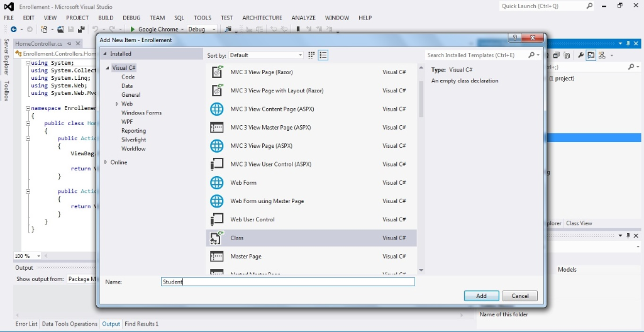Open the Sort by dropdown
The image size is (644, 332).
click(x=265, y=55)
